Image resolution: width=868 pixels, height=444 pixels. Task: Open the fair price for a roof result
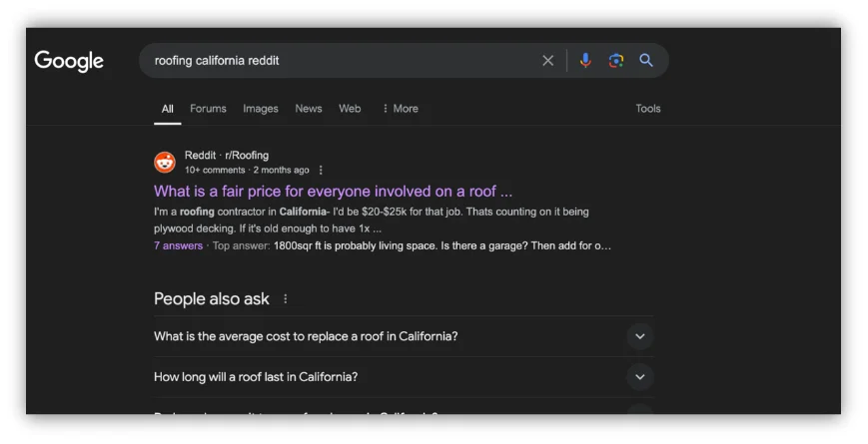point(334,192)
